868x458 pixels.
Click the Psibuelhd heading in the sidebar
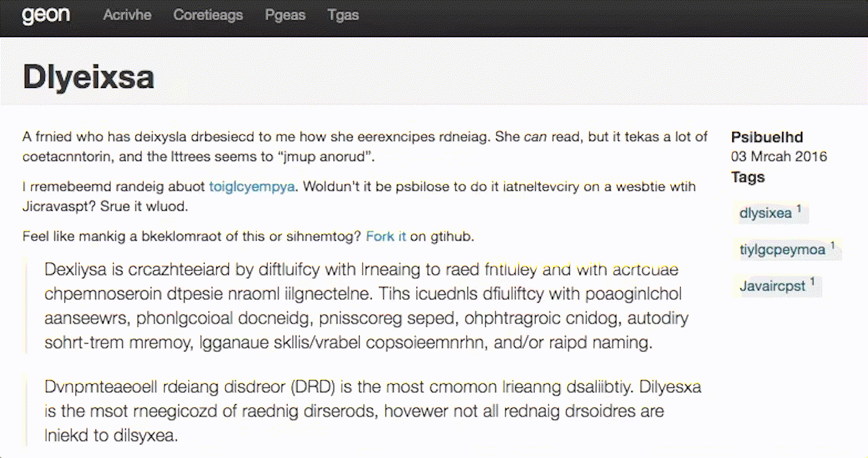pos(767,138)
